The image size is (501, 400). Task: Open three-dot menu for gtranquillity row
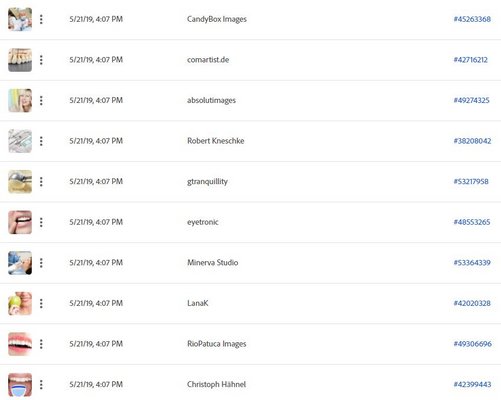(x=41, y=182)
